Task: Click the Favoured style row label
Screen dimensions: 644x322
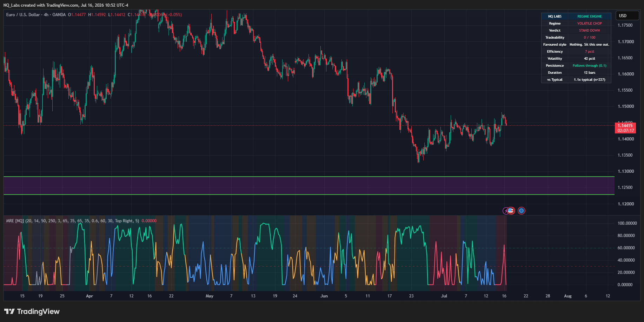Action: [x=555, y=45]
